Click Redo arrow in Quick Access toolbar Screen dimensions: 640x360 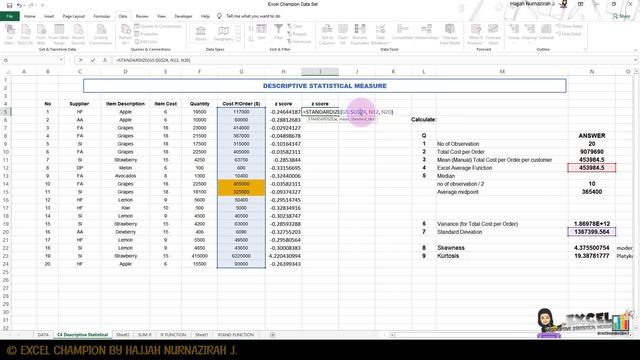coord(31,5)
